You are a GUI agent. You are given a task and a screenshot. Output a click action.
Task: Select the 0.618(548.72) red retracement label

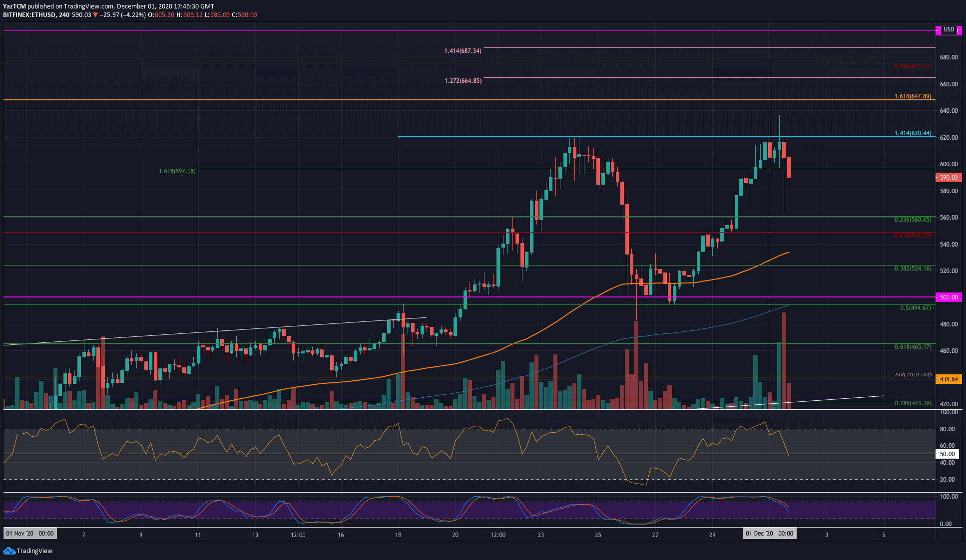click(x=913, y=236)
